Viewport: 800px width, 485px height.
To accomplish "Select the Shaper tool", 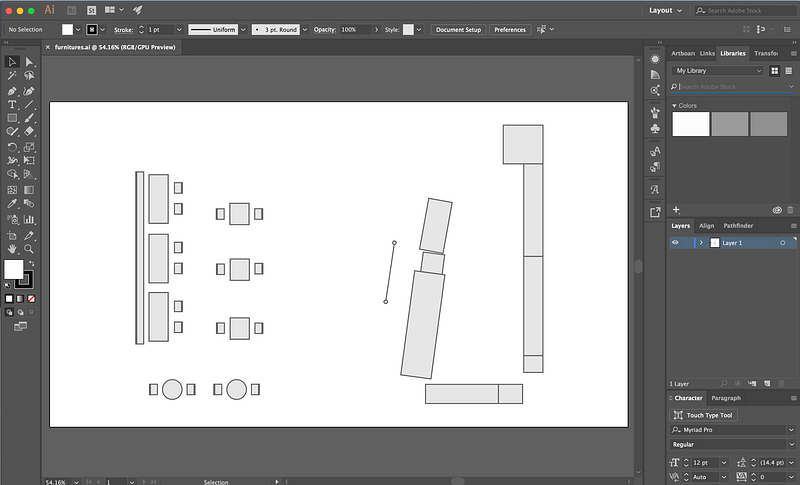I will [x=12, y=131].
